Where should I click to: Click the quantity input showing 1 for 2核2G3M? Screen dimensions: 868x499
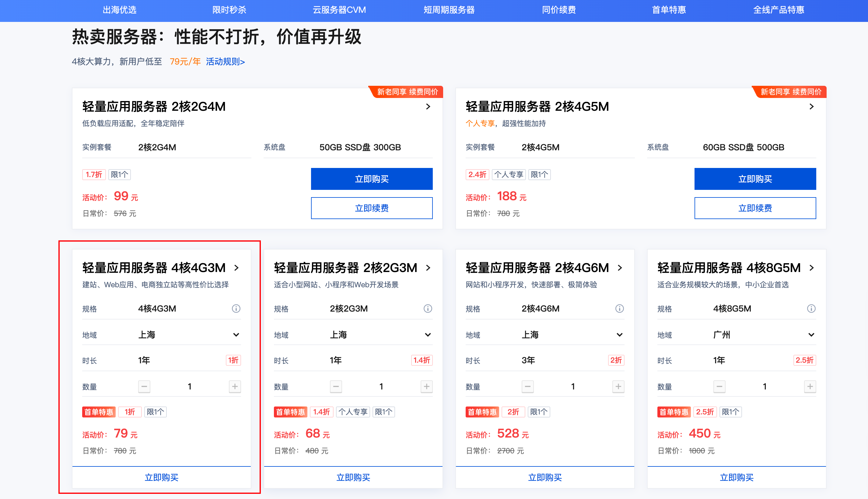point(381,386)
